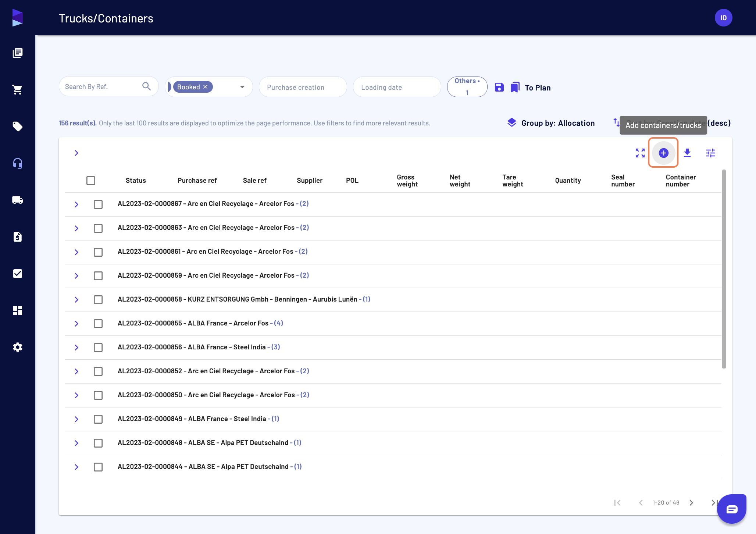Expand the AL2023-02-0000844 Alpa PET row

(76, 467)
